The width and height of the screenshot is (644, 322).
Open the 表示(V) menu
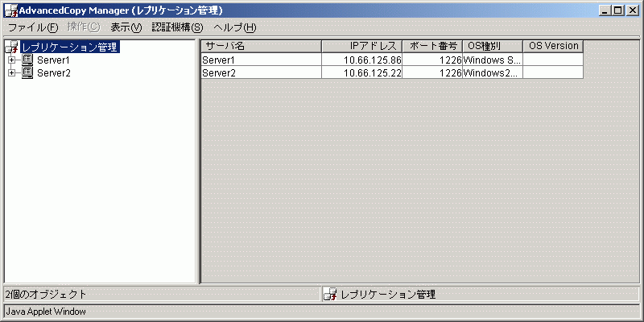126,27
